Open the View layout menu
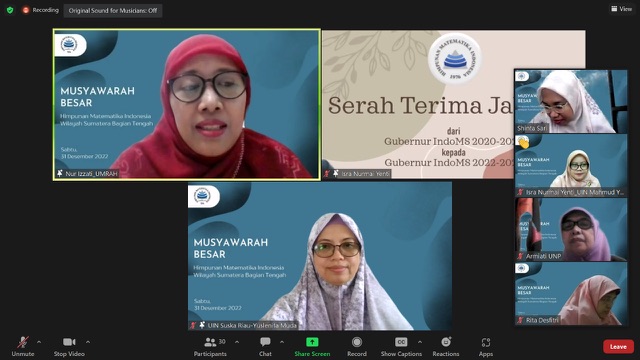The height and width of the screenshot is (360, 640). pyautogui.click(x=621, y=9)
